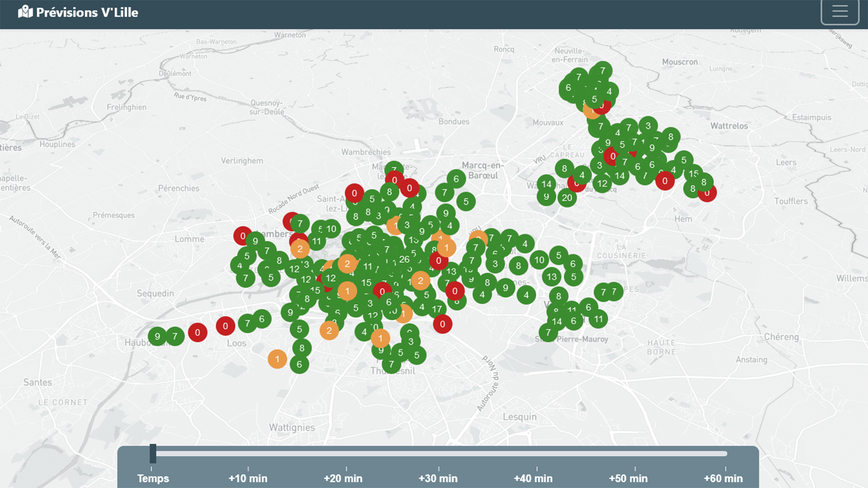Select the +50 min forecast label
Screen dimensions: 868x488
coord(628,478)
